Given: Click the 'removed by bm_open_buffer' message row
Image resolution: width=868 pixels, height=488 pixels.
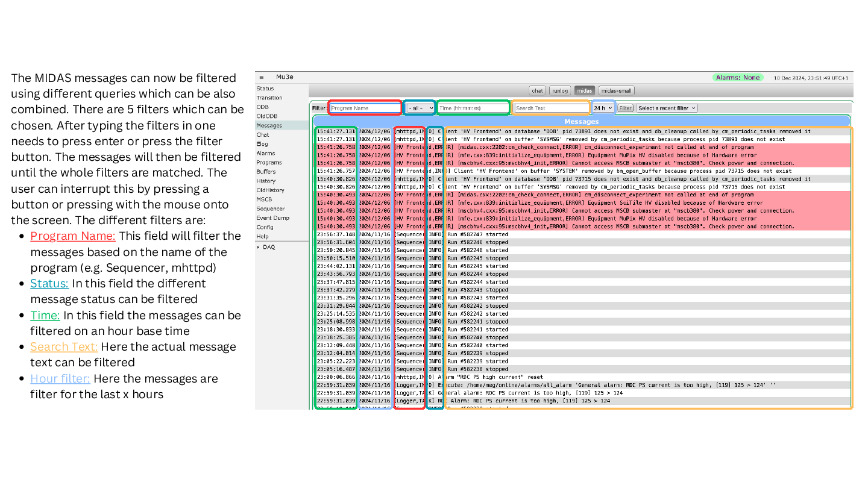Looking at the screenshot, I should 581,171.
